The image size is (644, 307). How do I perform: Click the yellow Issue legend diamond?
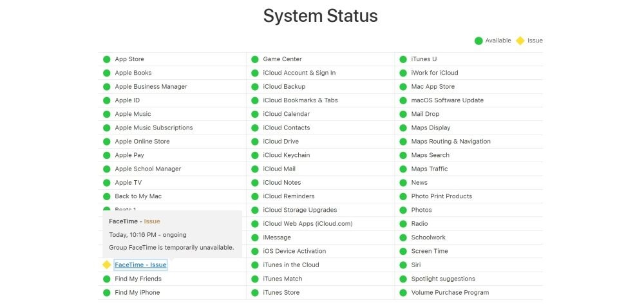click(x=520, y=41)
